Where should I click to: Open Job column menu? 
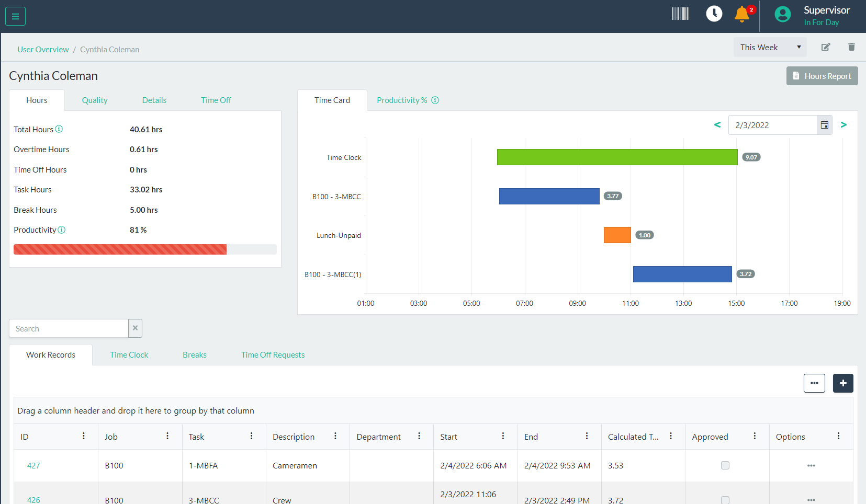167,436
